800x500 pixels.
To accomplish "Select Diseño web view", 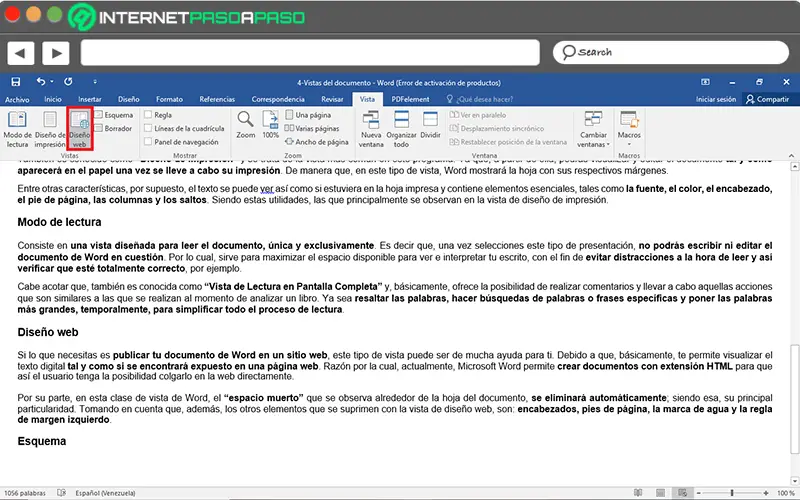I will tap(80, 130).
